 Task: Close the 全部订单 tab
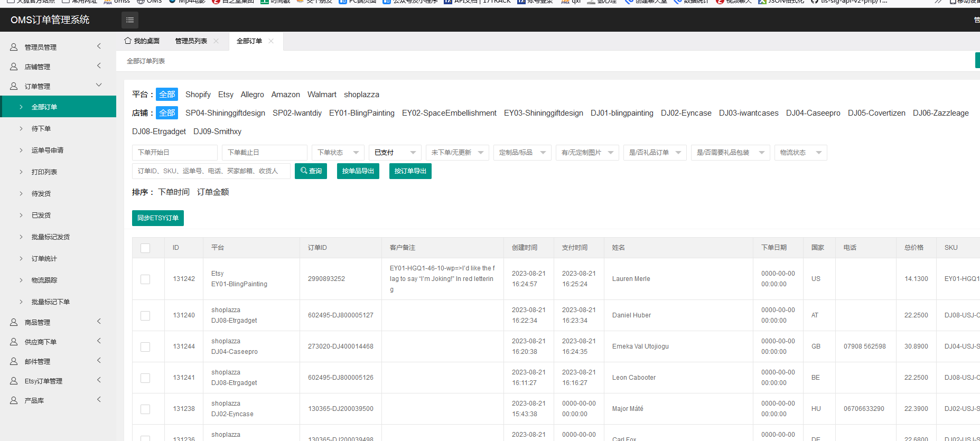[x=271, y=41]
